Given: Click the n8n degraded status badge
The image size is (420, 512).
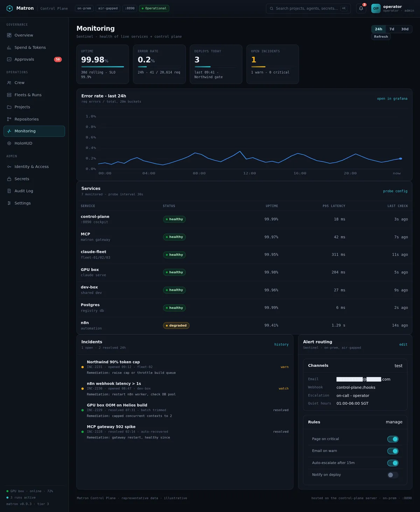Looking at the screenshot, I should (x=176, y=325).
